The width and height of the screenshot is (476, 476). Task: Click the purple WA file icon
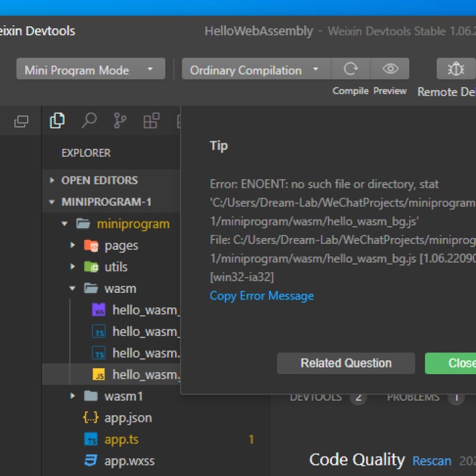click(x=99, y=309)
